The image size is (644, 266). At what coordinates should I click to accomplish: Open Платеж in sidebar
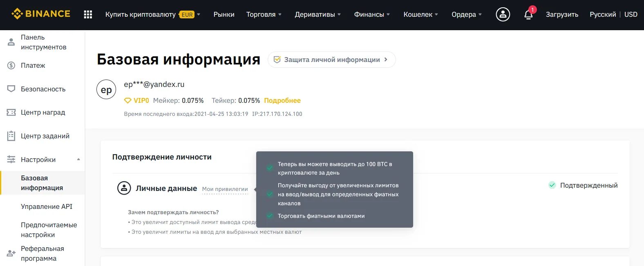[33, 65]
